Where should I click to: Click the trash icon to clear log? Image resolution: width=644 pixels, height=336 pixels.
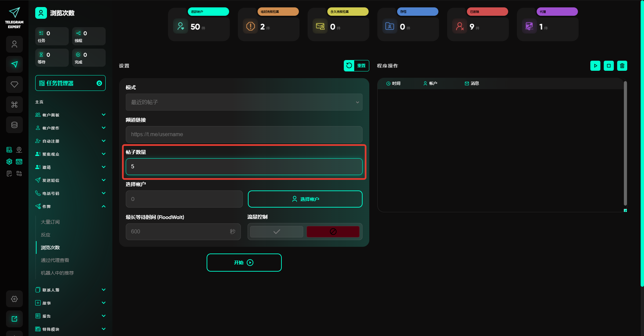point(622,66)
